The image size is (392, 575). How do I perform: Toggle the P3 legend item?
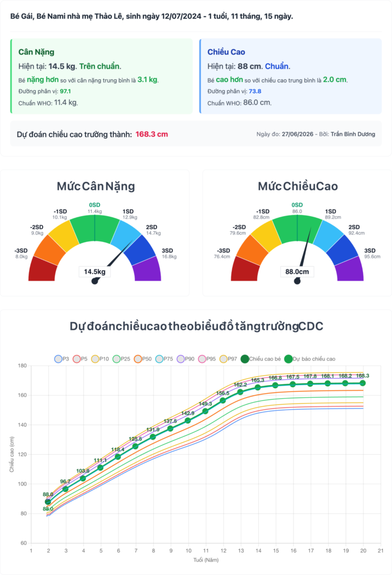click(62, 359)
